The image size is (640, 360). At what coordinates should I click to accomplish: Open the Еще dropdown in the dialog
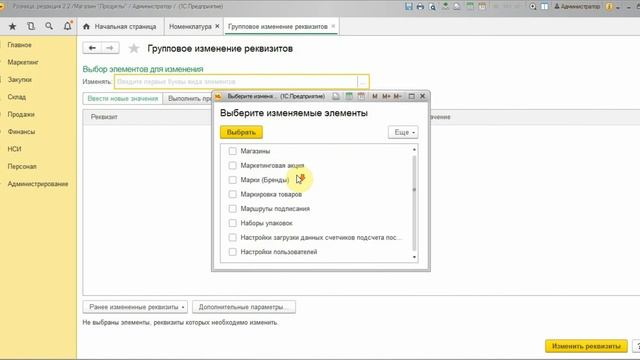(x=403, y=132)
